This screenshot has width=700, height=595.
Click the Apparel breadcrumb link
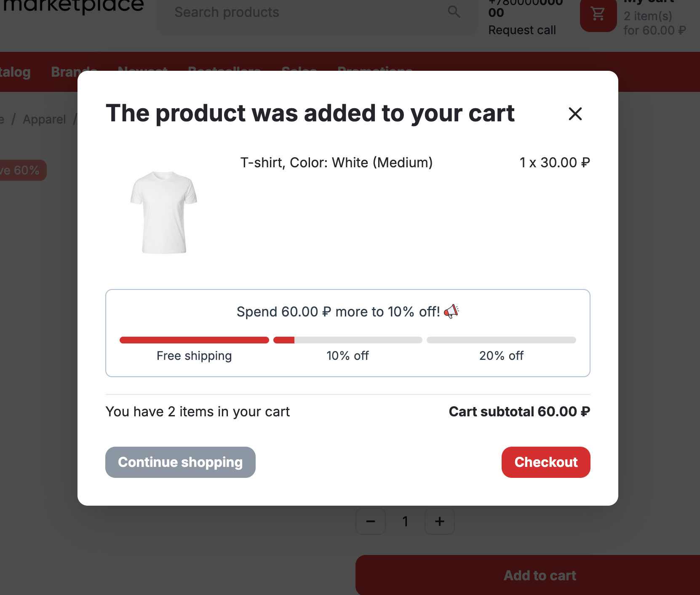[44, 120]
